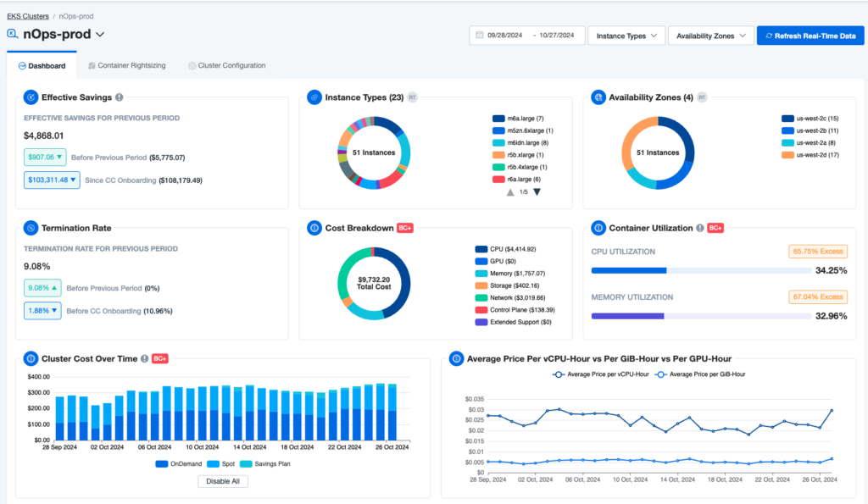Click the calendar icon in the date range picker
The image size is (868, 504).
[480, 35]
